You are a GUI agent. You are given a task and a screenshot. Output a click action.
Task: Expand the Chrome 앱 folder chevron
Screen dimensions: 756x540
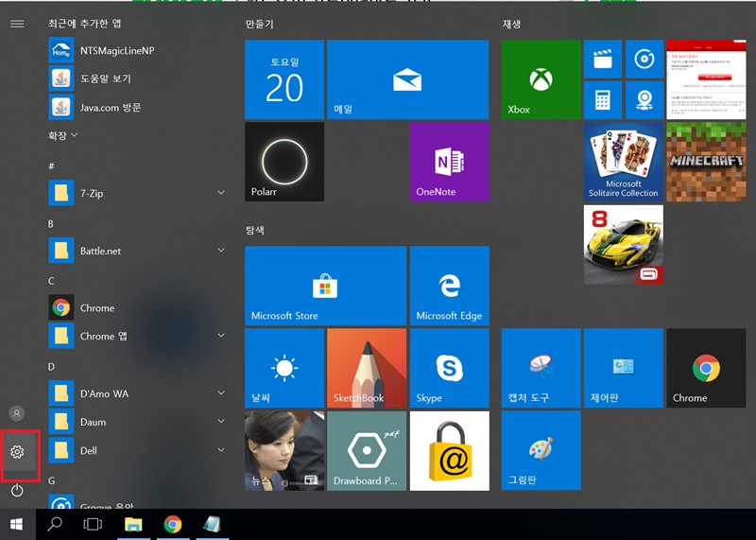tap(221, 336)
